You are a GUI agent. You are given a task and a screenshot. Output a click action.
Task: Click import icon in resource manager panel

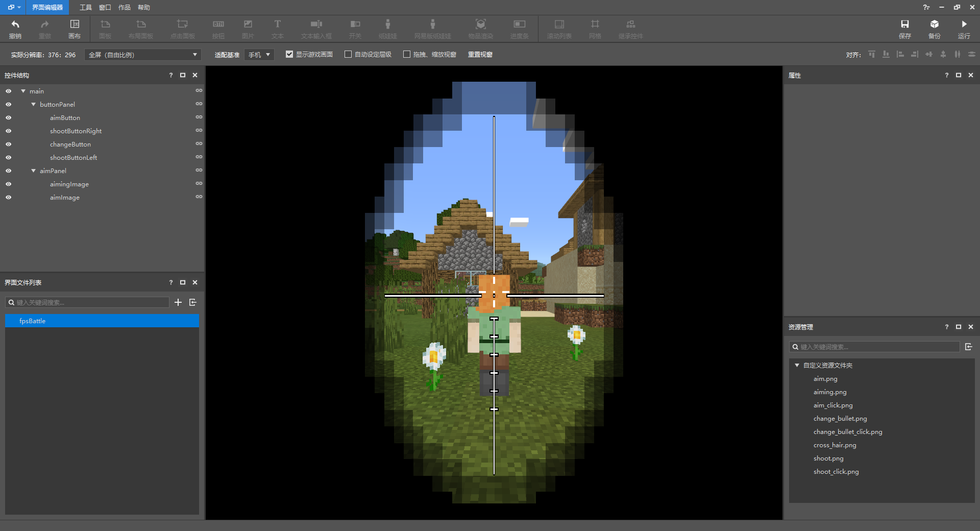pyautogui.click(x=968, y=347)
